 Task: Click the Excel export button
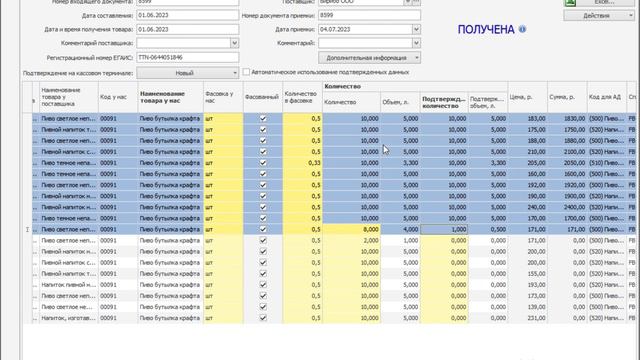599,2
